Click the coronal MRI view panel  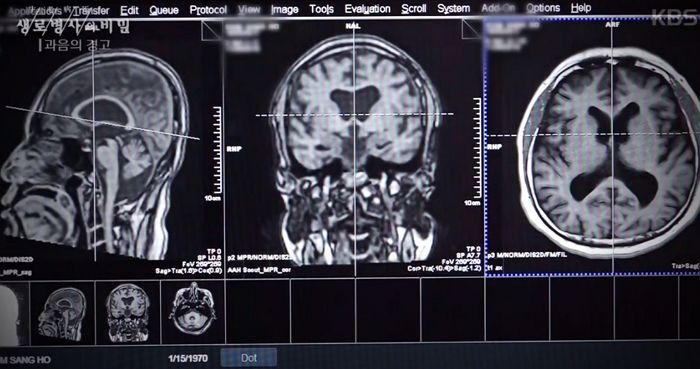tap(355, 147)
